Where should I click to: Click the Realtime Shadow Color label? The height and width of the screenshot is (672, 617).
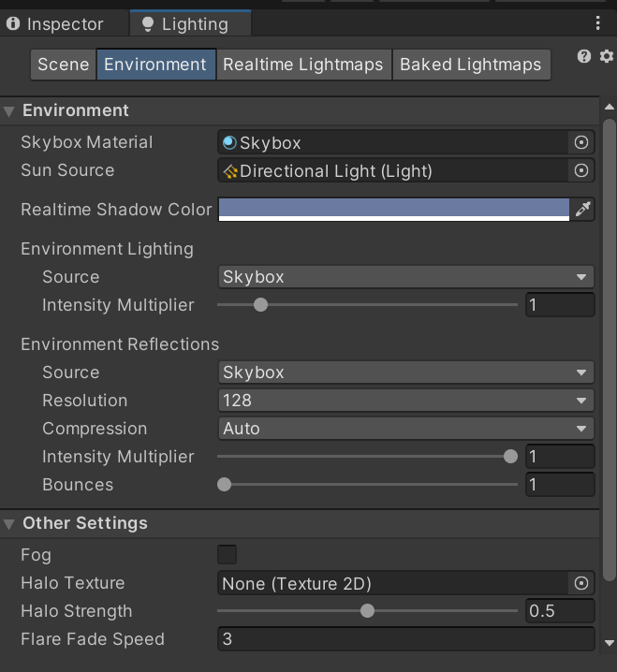click(116, 210)
